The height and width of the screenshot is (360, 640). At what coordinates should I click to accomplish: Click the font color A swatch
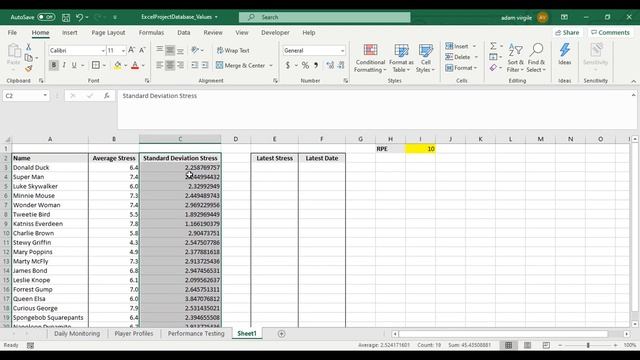(135, 65)
